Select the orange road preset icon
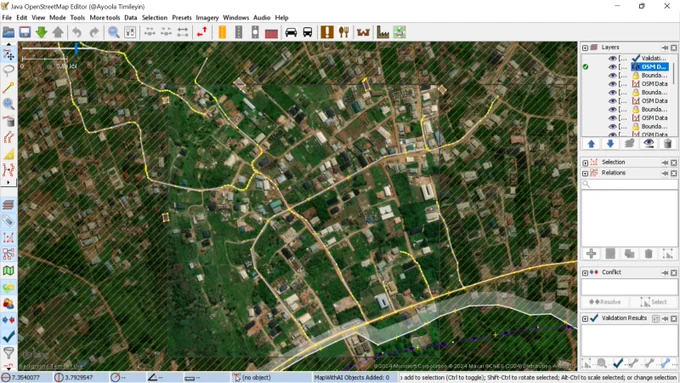The image size is (680, 383). pyautogui.click(x=222, y=32)
